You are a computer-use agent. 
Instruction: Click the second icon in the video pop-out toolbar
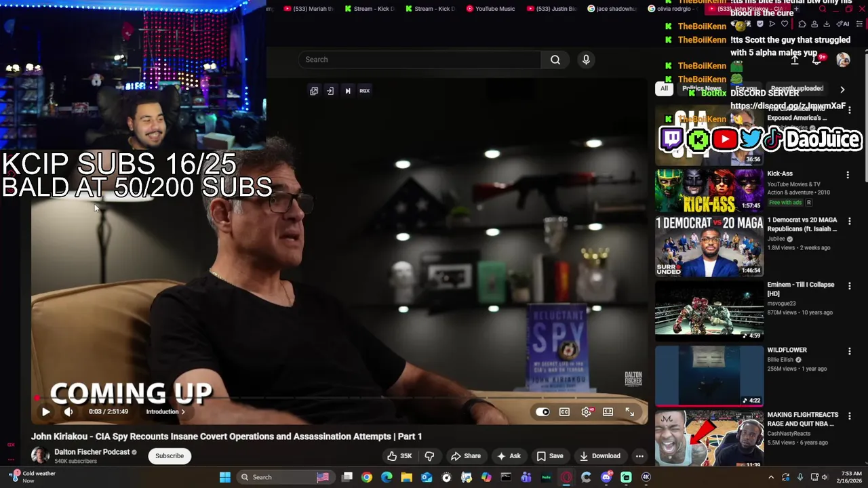(330, 91)
